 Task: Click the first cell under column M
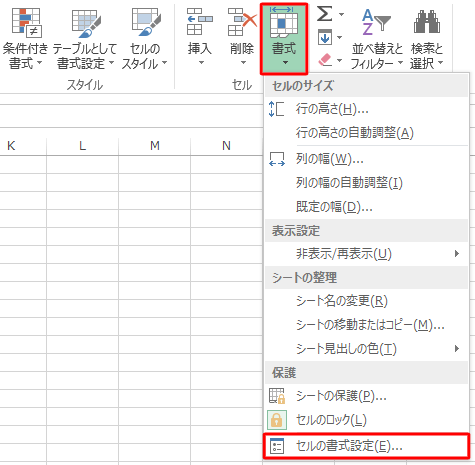click(155, 164)
